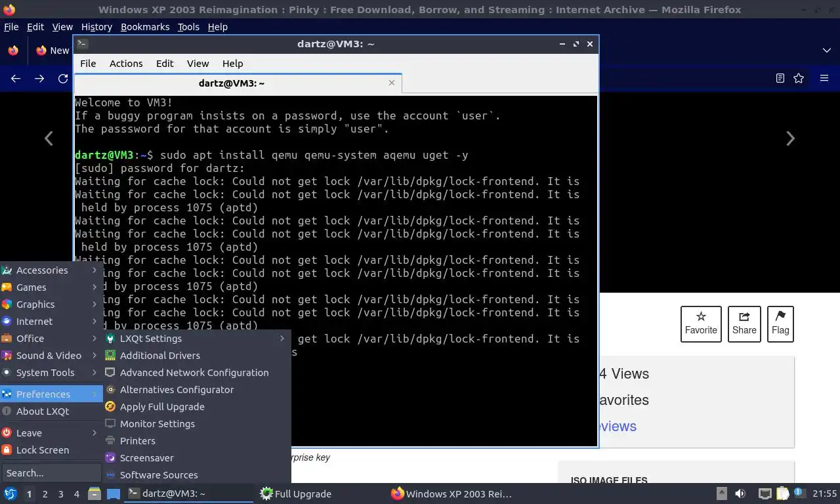Open the clipboard manager tray icon
Image resolution: width=840 pixels, height=504 pixels.
pyautogui.click(x=782, y=493)
